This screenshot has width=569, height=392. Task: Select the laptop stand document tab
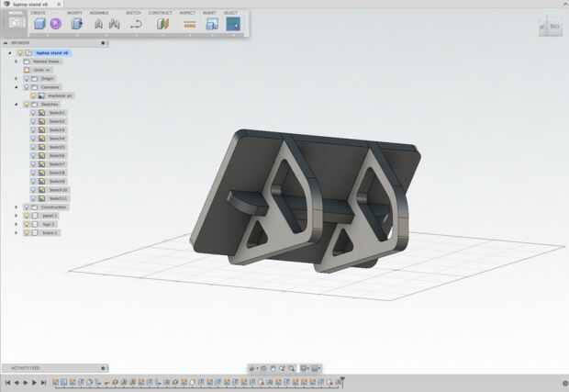pyautogui.click(x=30, y=5)
